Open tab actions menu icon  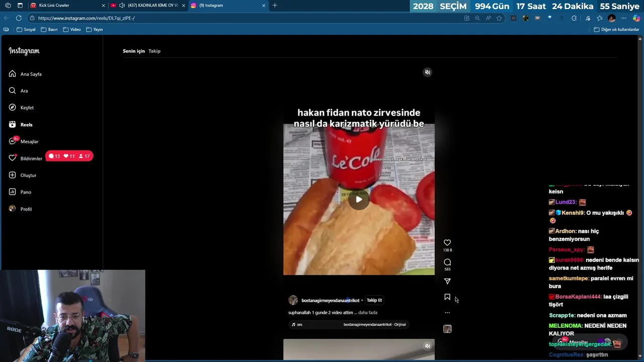point(20,6)
